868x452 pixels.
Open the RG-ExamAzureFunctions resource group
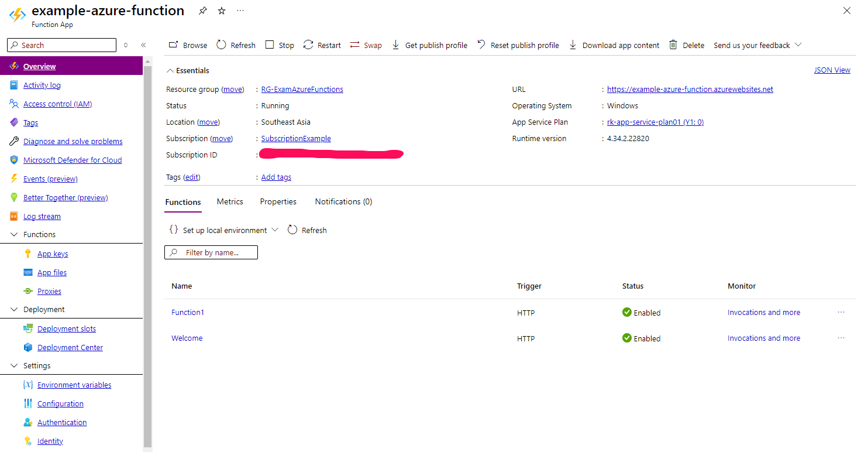click(302, 89)
